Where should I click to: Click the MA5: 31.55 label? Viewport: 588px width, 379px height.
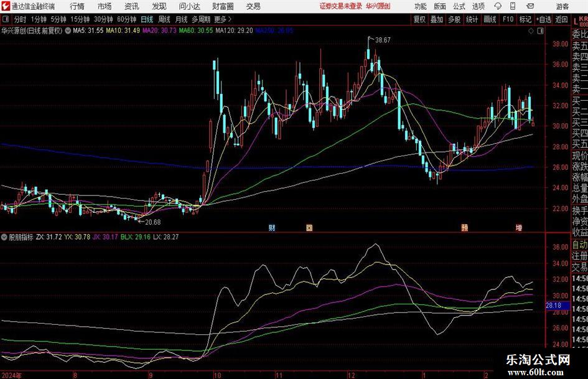(88, 30)
